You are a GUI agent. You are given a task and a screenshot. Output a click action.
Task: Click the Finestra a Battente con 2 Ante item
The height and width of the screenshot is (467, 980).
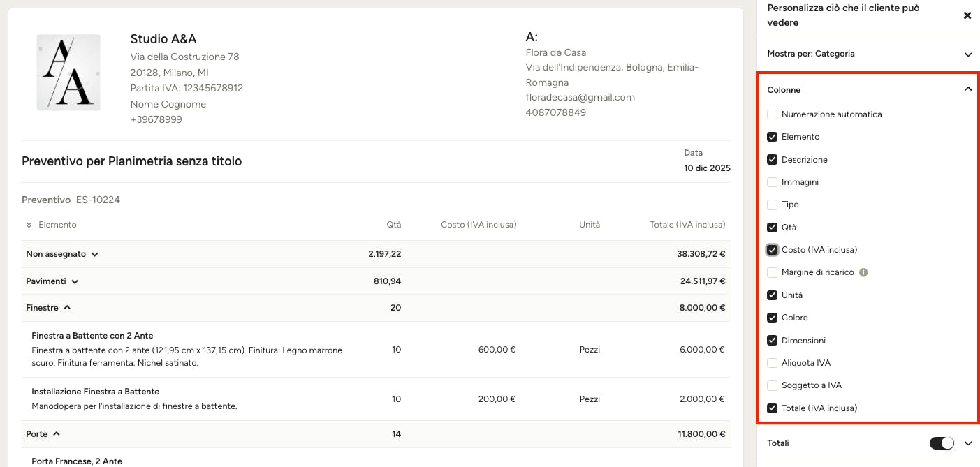[x=92, y=336]
